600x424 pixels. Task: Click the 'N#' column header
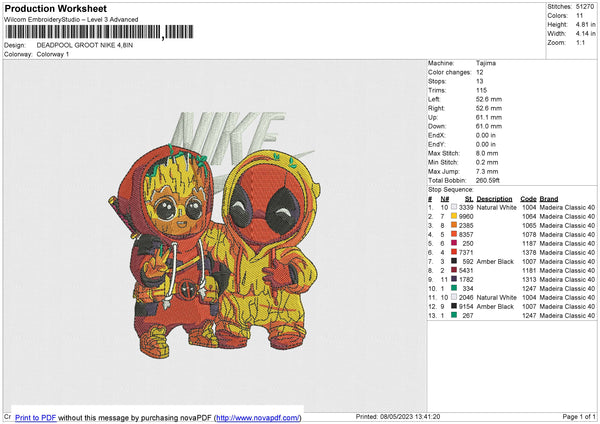(445, 199)
